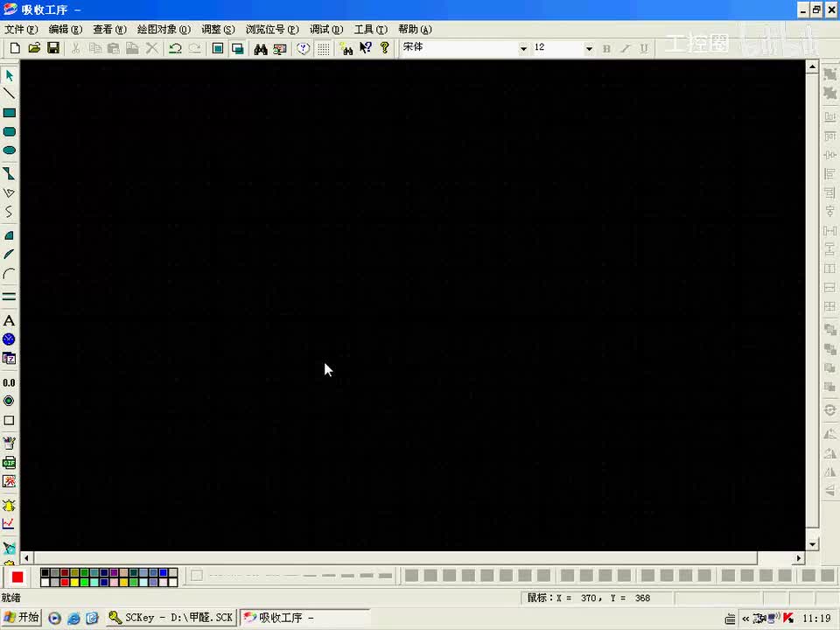Click the vertical scrollbar down arrow
Image resolution: width=840 pixels, height=630 pixels.
tap(812, 544)
